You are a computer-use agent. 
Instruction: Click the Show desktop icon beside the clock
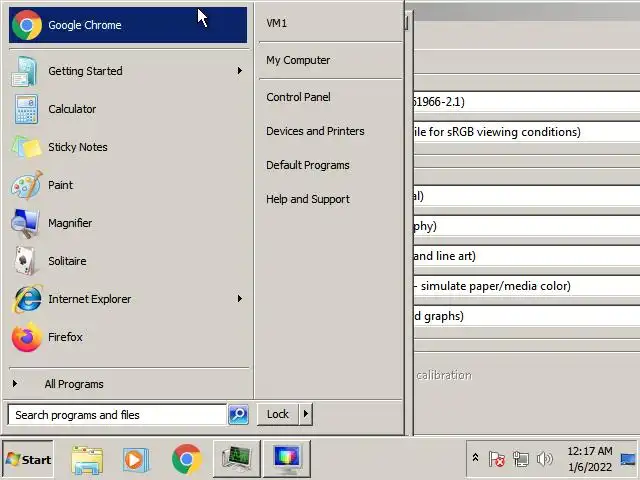point(628,459)
